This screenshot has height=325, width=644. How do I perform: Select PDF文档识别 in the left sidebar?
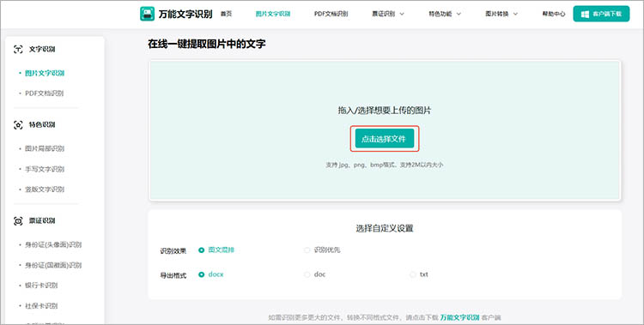pyautogui.click(x=45, y=93)
